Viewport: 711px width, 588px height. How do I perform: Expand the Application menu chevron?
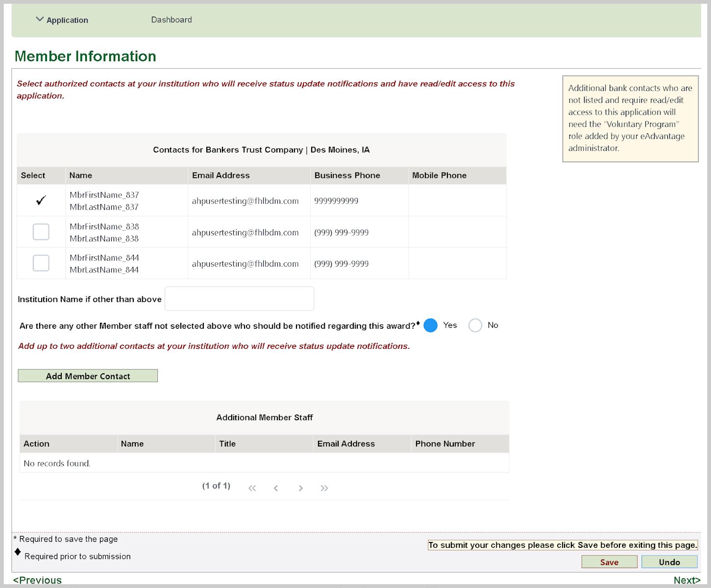(x=40, y=20)
